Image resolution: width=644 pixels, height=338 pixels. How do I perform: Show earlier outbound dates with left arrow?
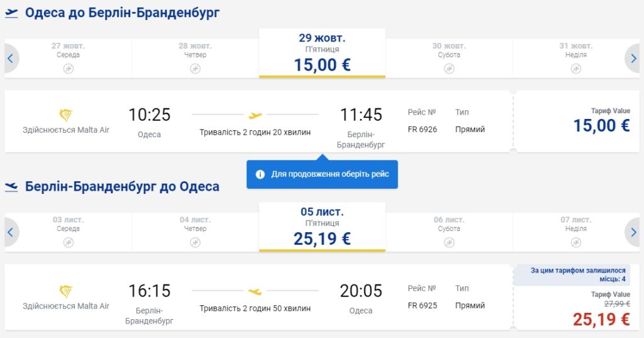click(x=10, y=59)
